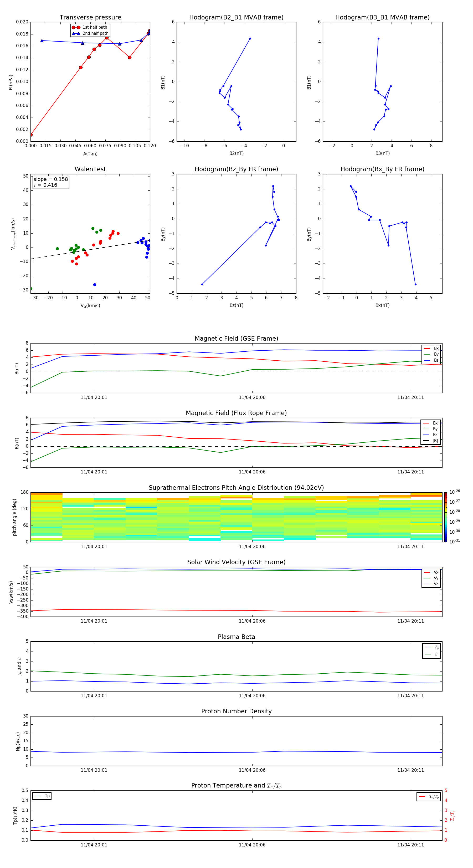The image size is (473, 868).
Task: Click '11/04 20:01' tick under Plasma Beta plot
Action: click(94, 696)
